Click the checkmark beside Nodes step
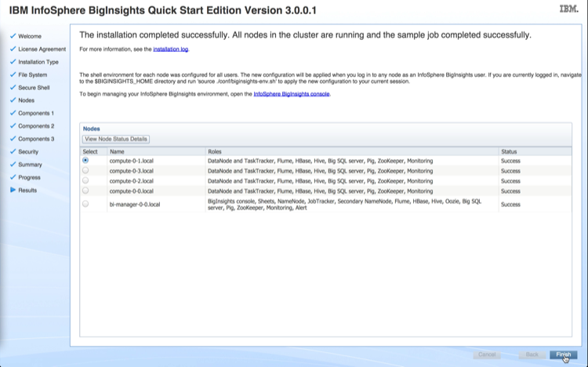This screenshot has height=367, width=588. click(13, 100)
